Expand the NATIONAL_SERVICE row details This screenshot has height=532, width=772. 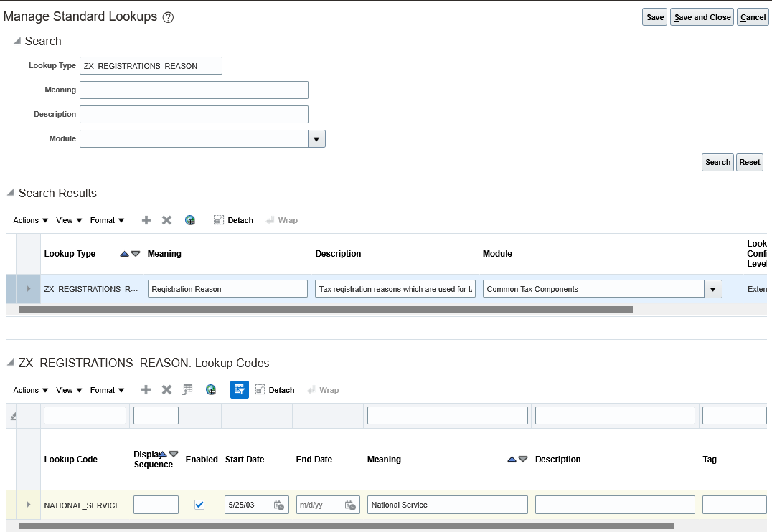(x=28, y=505)
